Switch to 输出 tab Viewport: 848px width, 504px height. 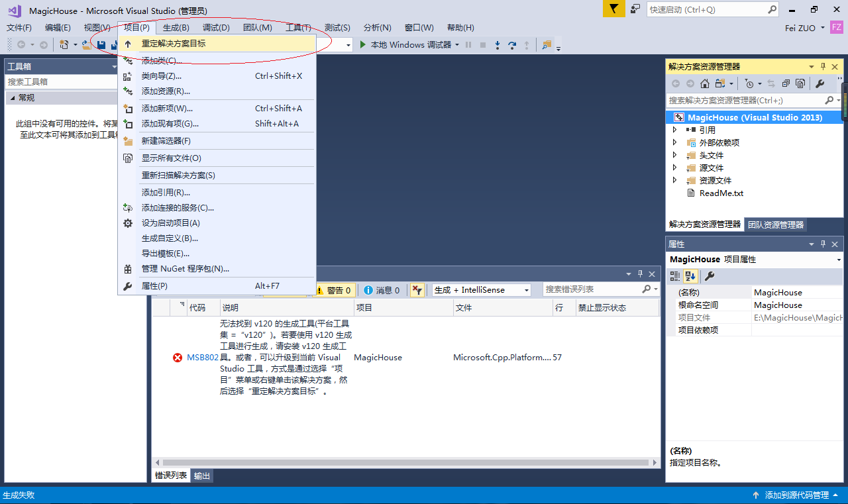202,476
